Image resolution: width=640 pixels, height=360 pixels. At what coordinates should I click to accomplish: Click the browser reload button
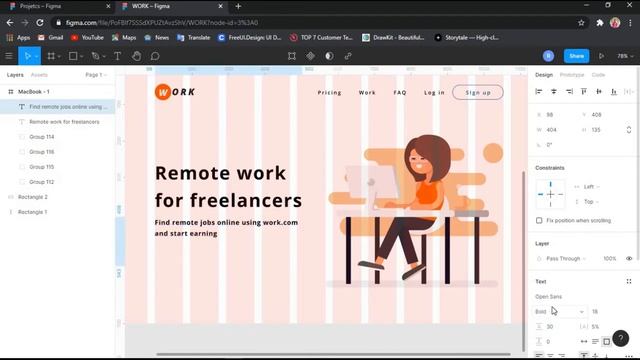40,23
